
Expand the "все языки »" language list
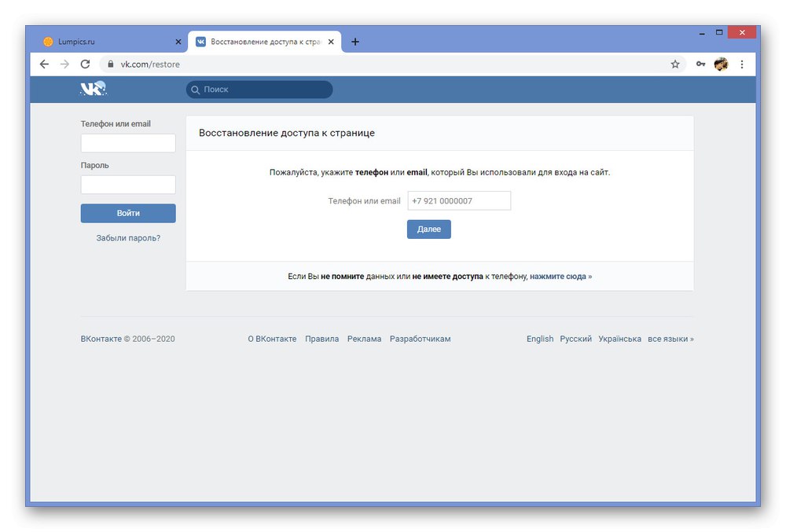(670, 339)
